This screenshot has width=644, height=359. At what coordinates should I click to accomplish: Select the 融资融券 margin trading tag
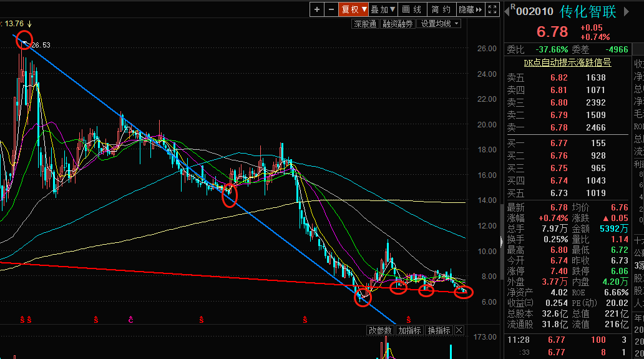tap(398, 24)
